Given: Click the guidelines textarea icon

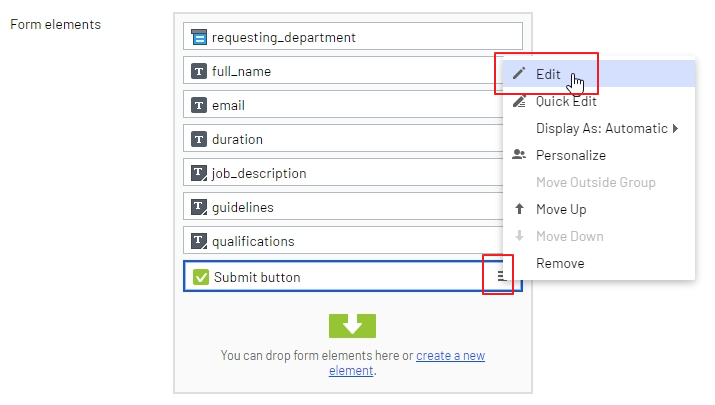Looking at the screenshot, I should [200, 208].
